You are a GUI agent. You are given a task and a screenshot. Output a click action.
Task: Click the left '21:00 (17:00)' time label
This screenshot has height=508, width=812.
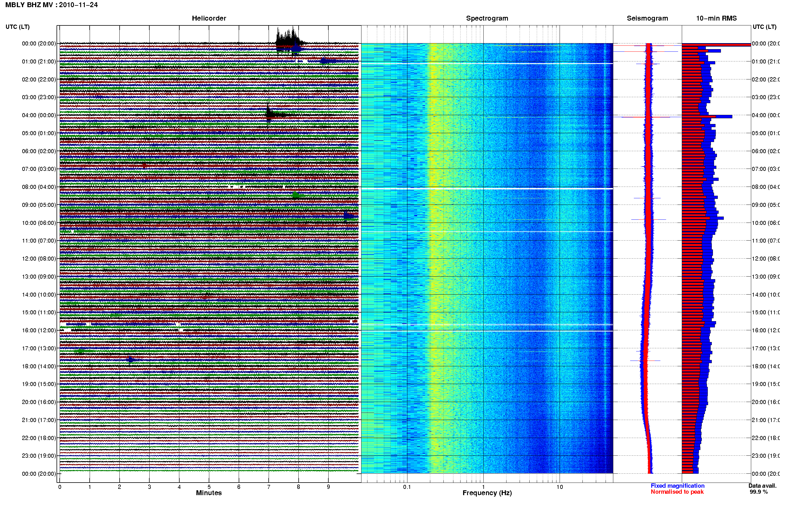tap(39, 420)
